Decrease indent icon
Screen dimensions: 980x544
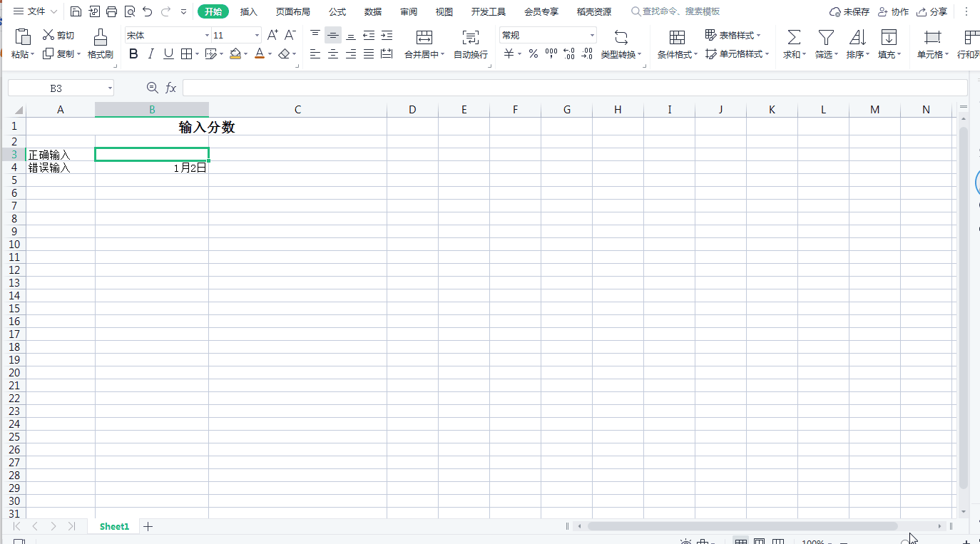(x=369, y=35)
